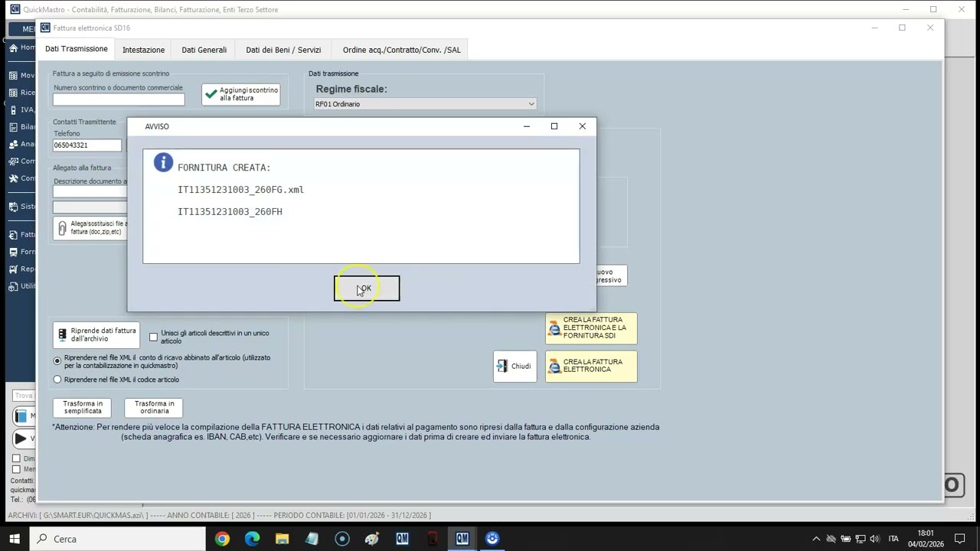Viewport: 980px width, 551px height.
Task: Click the IT11351231003_260FH text line
Action: 230,211
